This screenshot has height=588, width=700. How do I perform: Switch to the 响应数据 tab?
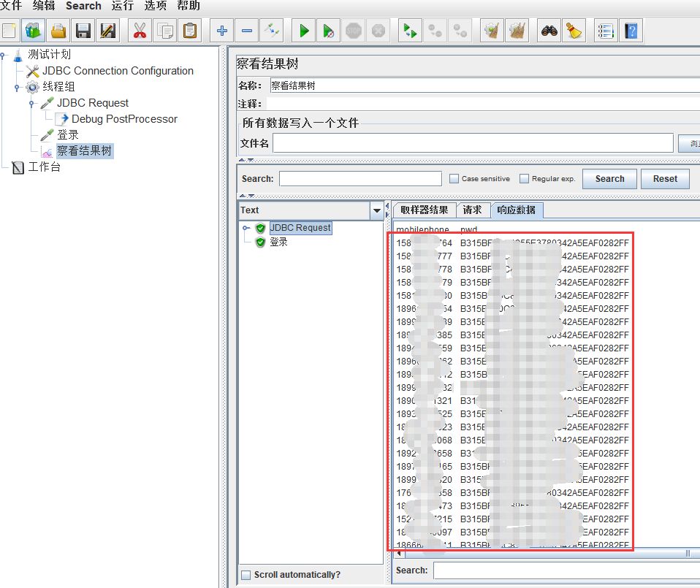click(x=517, y=210)
